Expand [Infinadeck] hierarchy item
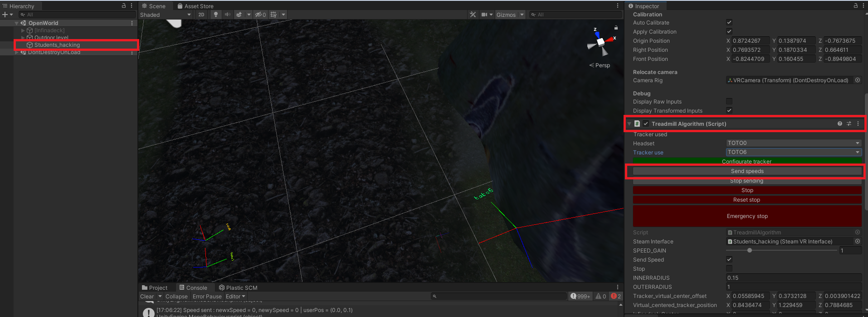The width and height of the screenshot is (868, 317). pos(23,30)
